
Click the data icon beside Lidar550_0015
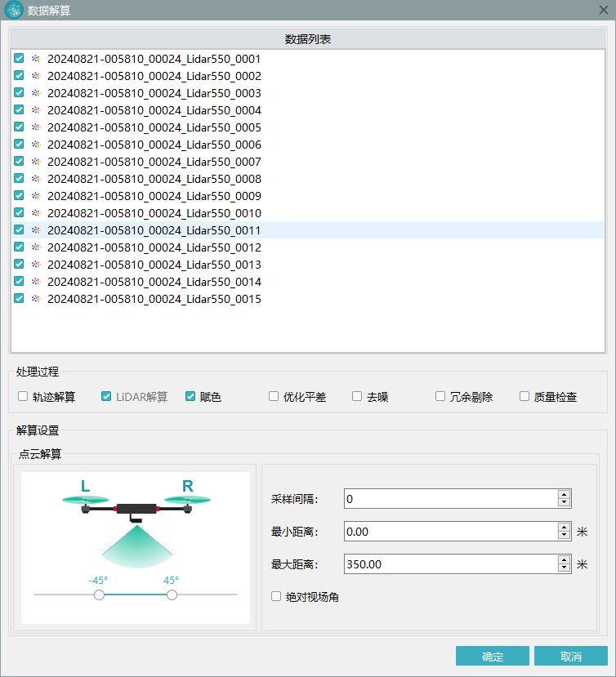coord(35,299)
